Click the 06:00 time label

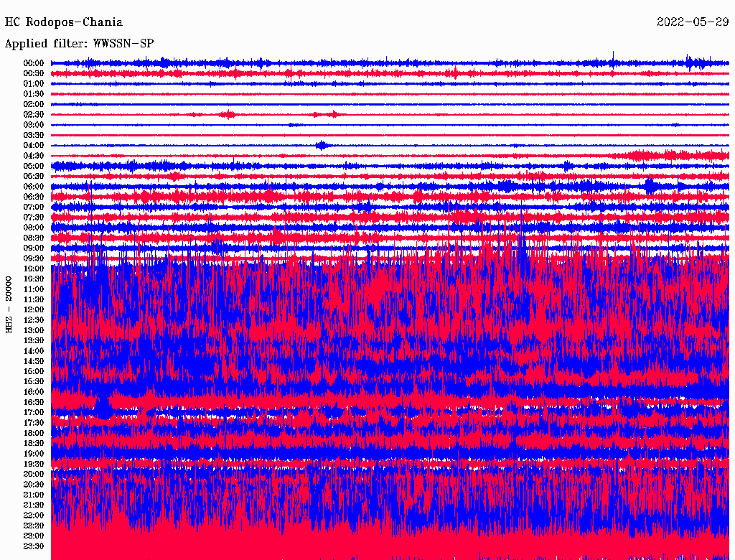[x=34, y=187]
